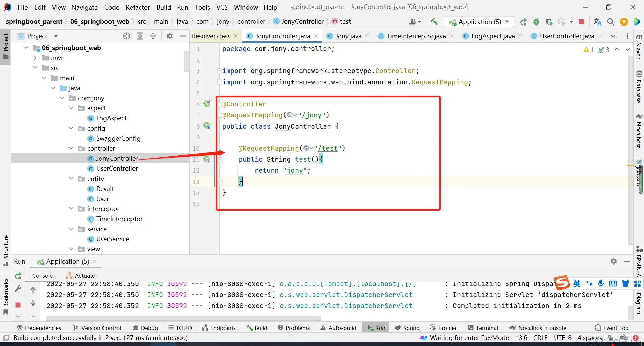Open the Version Control tool window
Viewport: 644px width, 346px height.
(97, 328)
